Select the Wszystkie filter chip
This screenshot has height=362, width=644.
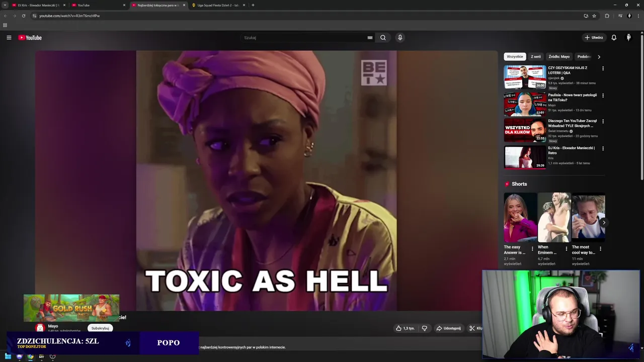515,57
